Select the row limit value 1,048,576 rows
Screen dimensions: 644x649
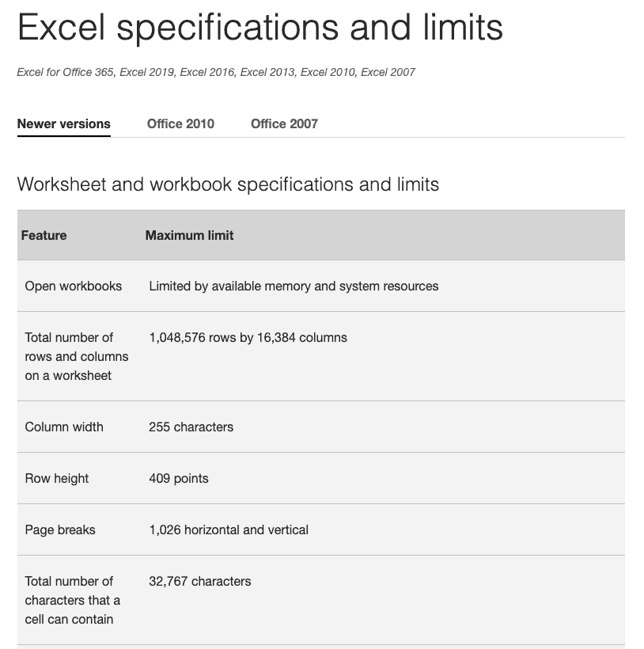point(247,337)
